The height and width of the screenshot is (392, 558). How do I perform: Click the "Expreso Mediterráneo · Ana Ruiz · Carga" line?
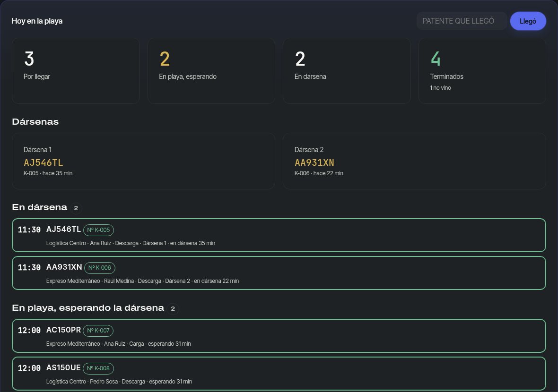click(x=119, y=344)
